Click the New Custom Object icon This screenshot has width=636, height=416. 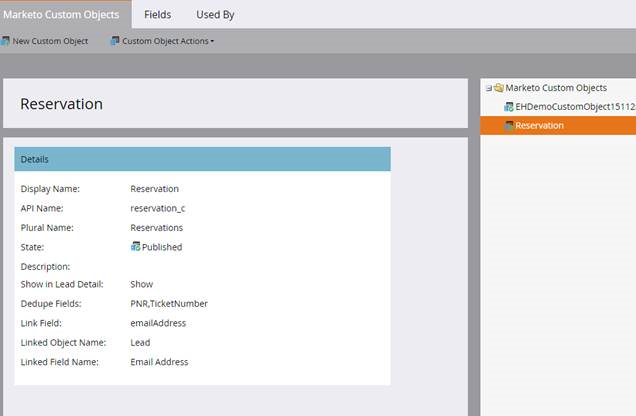tap(5, 41)
